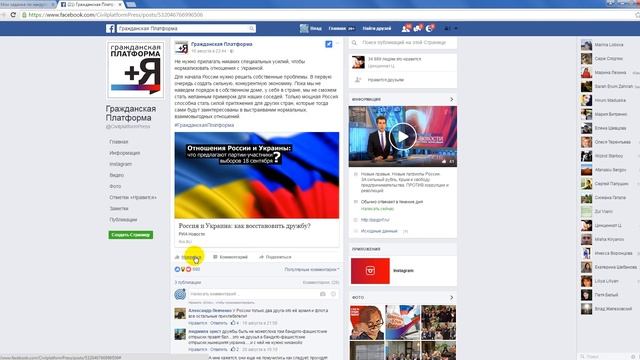Viewport: 640px width, 360px height.
Task: Open chat with Marina Lobova
Action: pyautogui.click(x=608, y=45)
